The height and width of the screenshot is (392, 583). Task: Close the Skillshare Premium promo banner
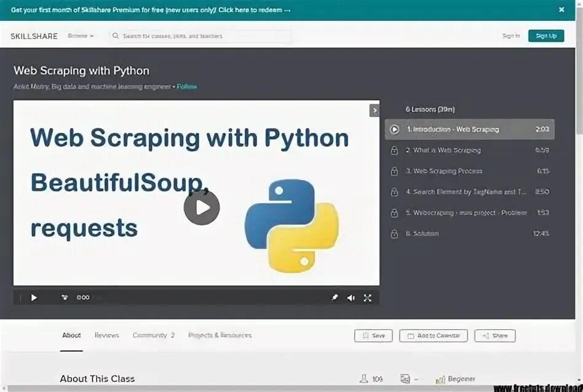pos(561,10)
